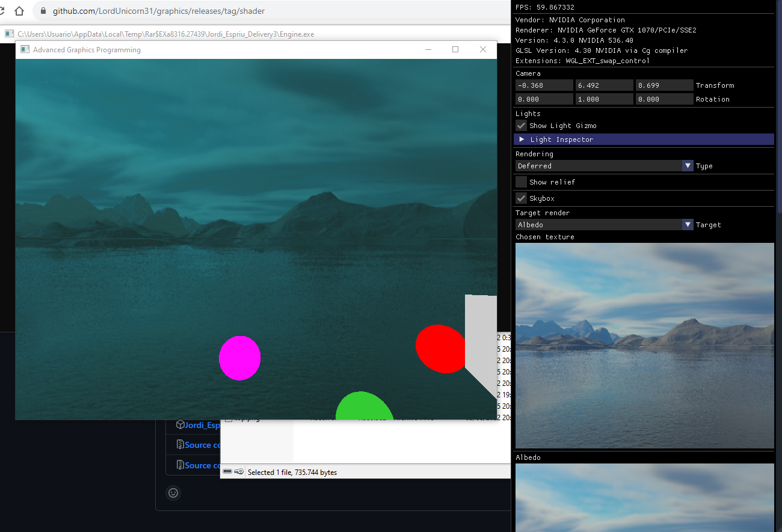The height and width of the screenshot is (532, 782).
Task: Open the Albedo Target render dropdown
Action: tap(605, 225)
